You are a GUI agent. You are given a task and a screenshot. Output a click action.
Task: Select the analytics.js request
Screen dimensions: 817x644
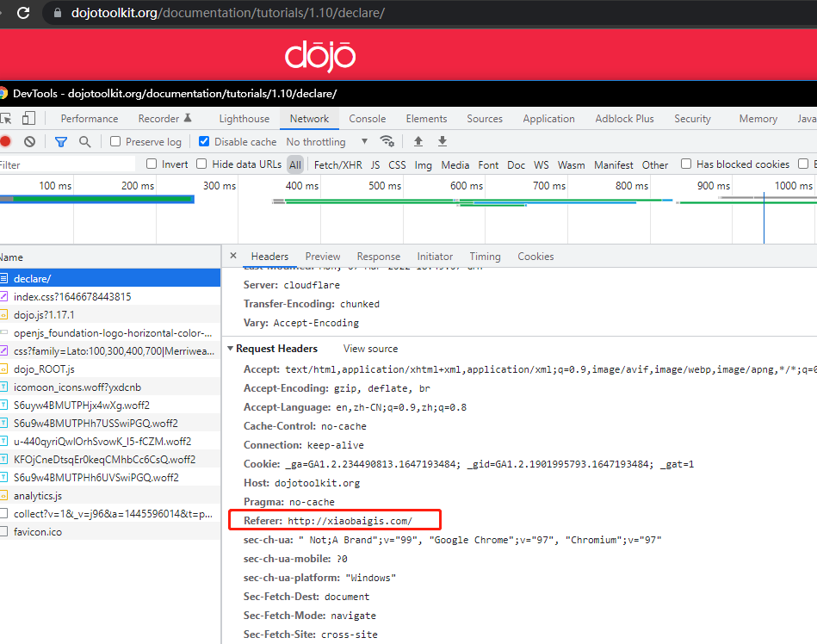[110, 496]
